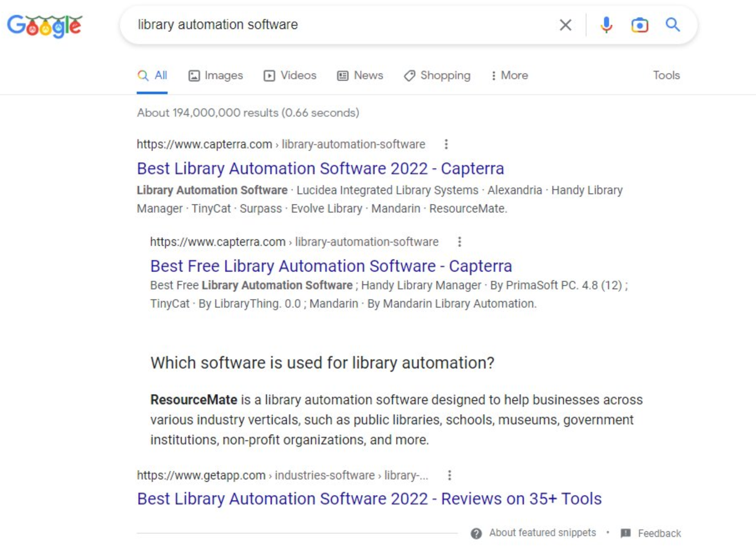756x554 pixels.
Task: Open the three-dot menu beside the free software result
Action: 459,242
